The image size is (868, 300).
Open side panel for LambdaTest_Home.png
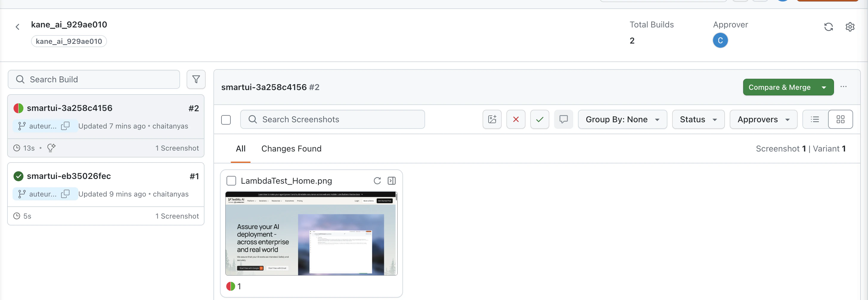click(392, 181)
